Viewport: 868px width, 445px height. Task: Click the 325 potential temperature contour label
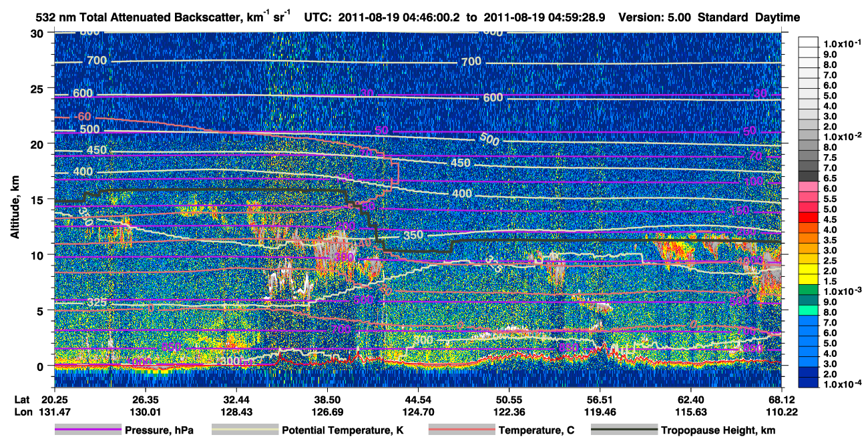96,304
